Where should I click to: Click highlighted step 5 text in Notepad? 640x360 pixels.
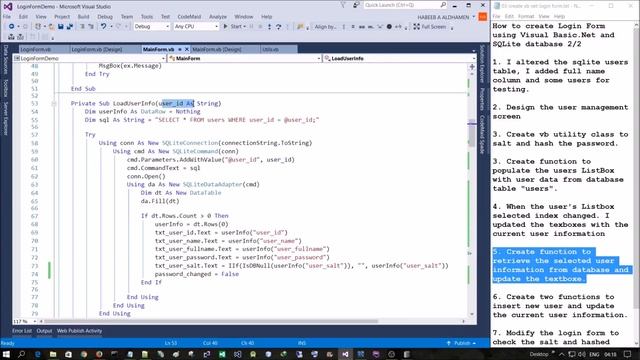coord(561,265)
